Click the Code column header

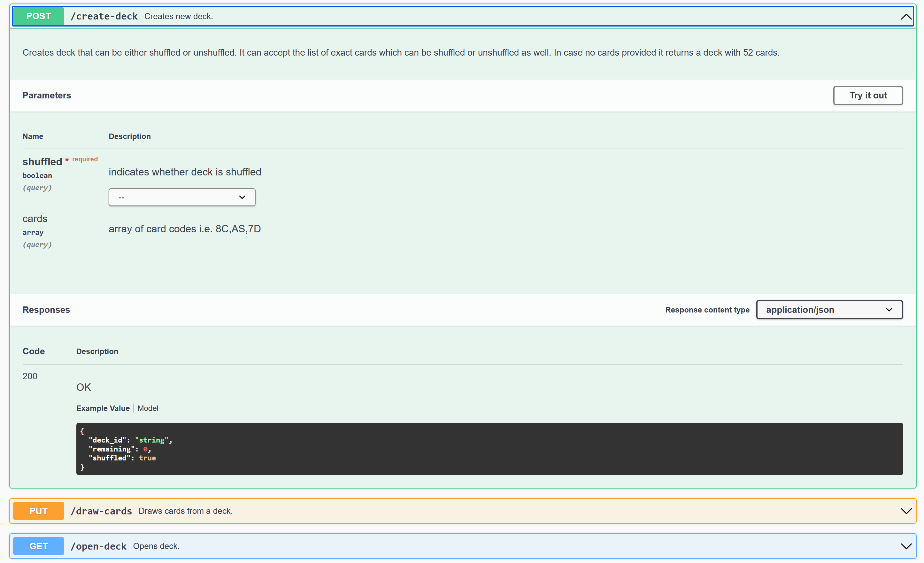pyautogui.click(x=34, y=351)
